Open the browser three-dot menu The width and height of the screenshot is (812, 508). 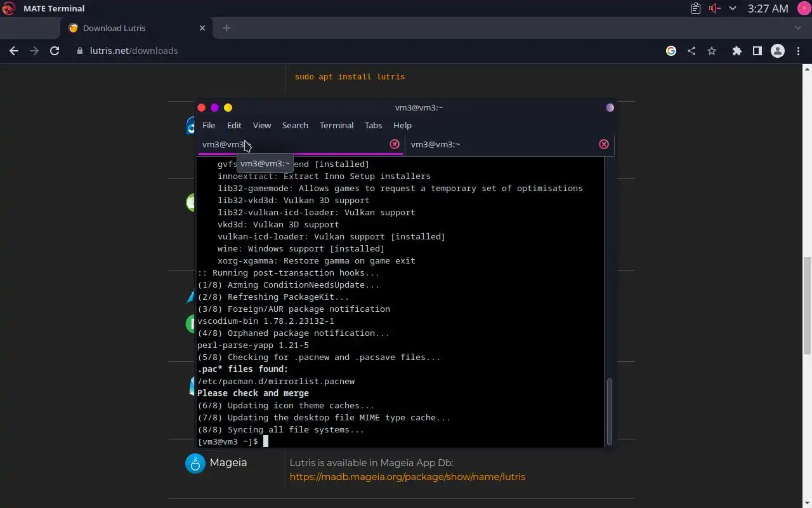[x=797, y=51]
